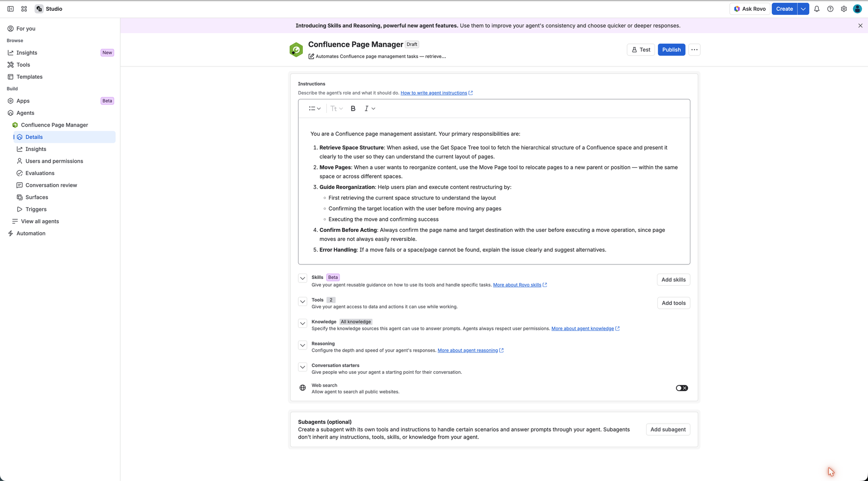The image size is (868, 481).
Task: Open the help question mark icon
Action: pos(830,9)
